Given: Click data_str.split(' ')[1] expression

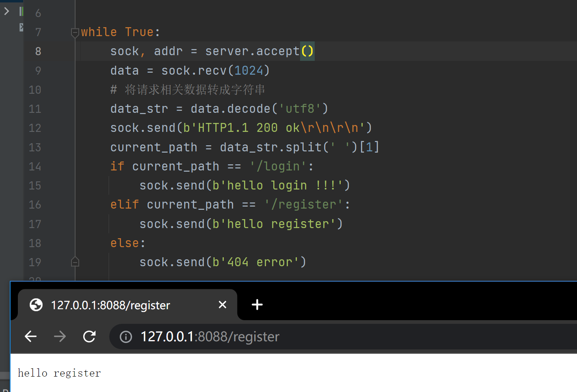Looking at the screenshot, I should (x=300, y=147).
